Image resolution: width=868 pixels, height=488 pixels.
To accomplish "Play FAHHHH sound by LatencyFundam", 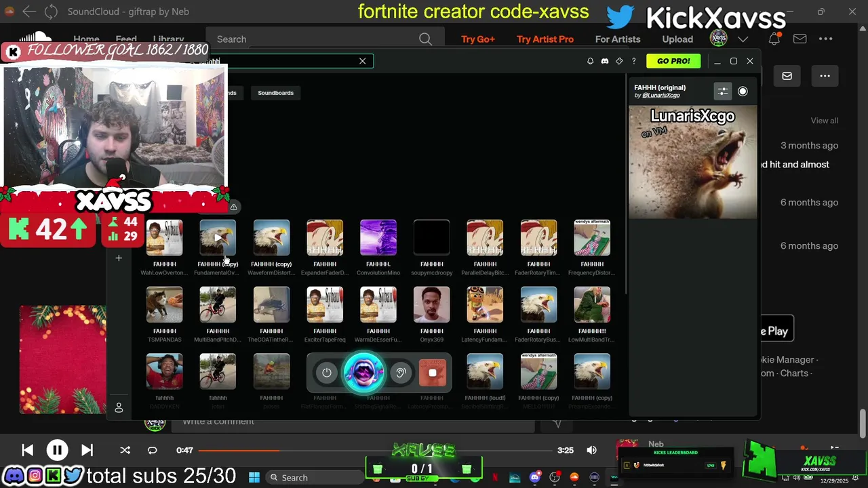I will coord(485,305).
